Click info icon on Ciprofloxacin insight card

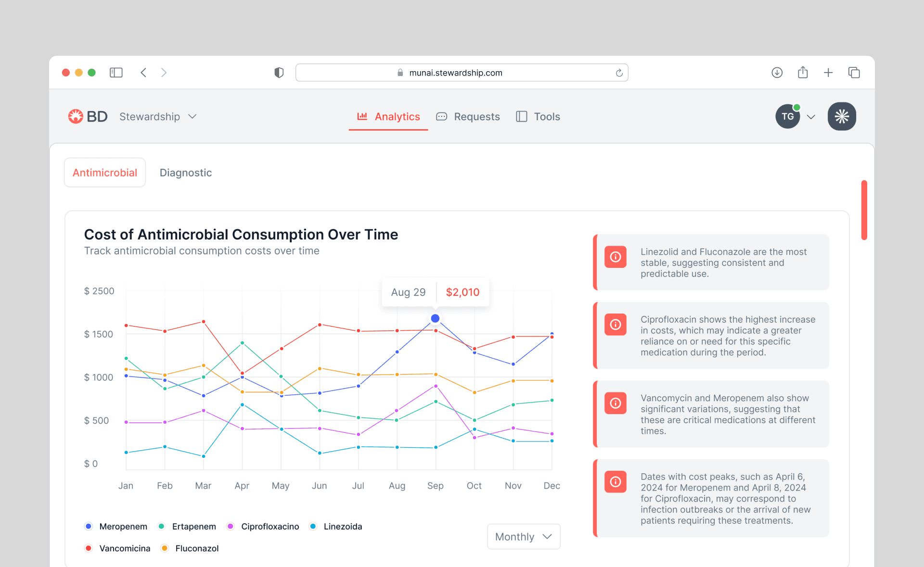click(615, 325)
